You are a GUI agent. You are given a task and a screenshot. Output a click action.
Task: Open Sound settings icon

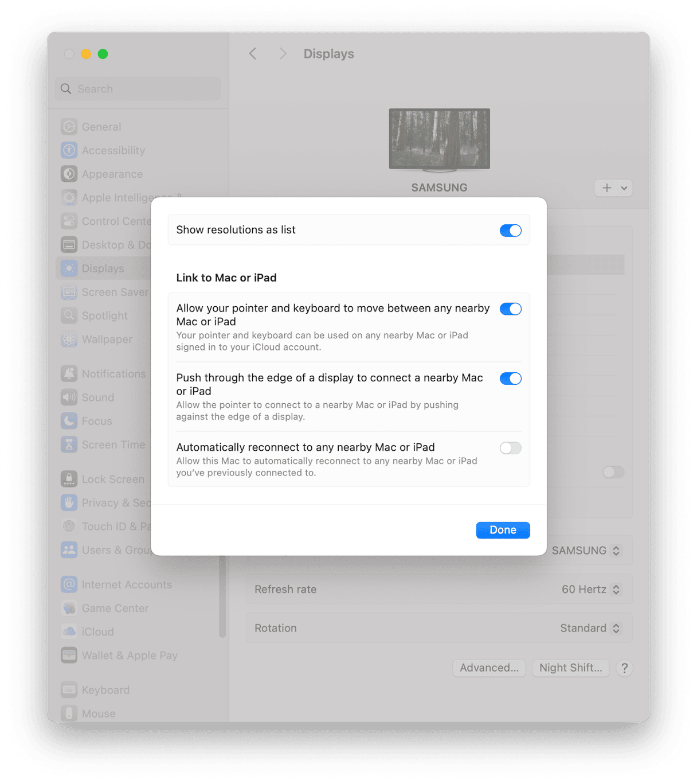tap(69, 397)
